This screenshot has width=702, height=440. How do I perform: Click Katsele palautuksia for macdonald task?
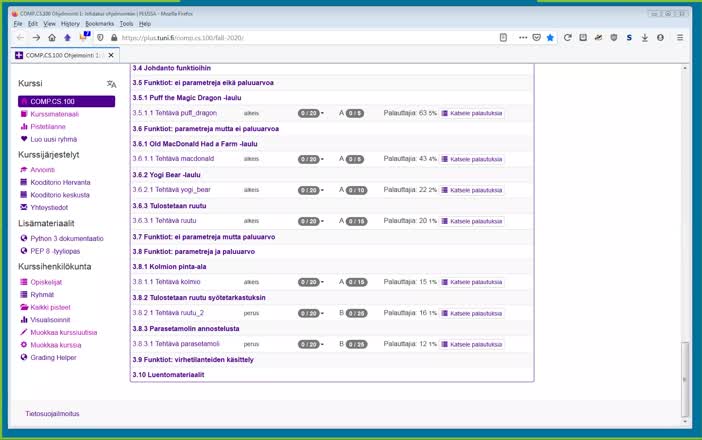(472, 159)
